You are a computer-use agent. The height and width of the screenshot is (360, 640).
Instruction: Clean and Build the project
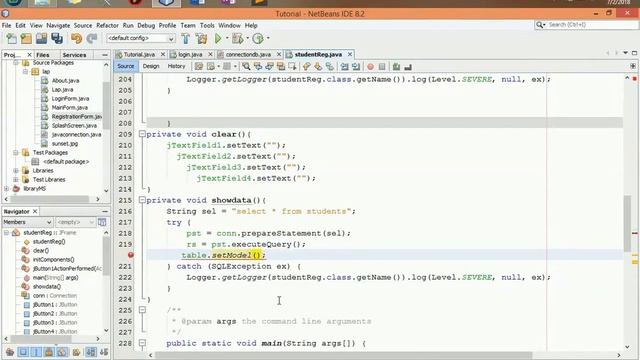pos(201,39)
